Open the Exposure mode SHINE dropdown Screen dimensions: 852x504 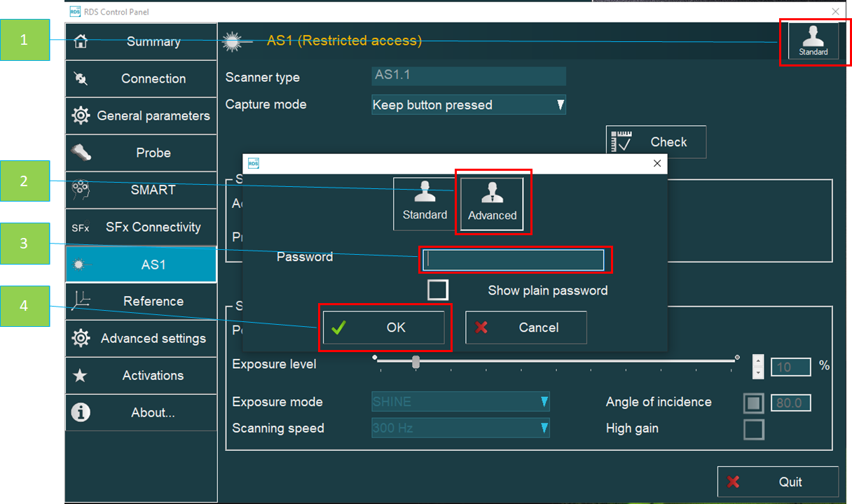(x=544, y=402)
